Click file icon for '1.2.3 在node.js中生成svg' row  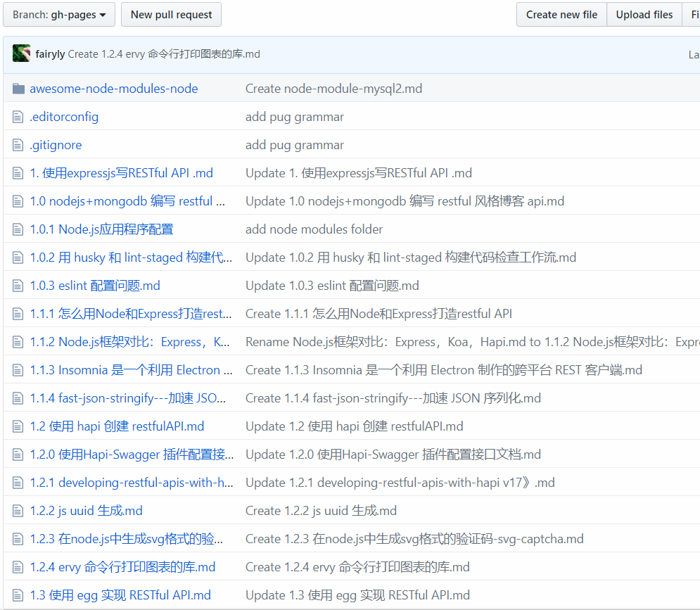[18, 539]
